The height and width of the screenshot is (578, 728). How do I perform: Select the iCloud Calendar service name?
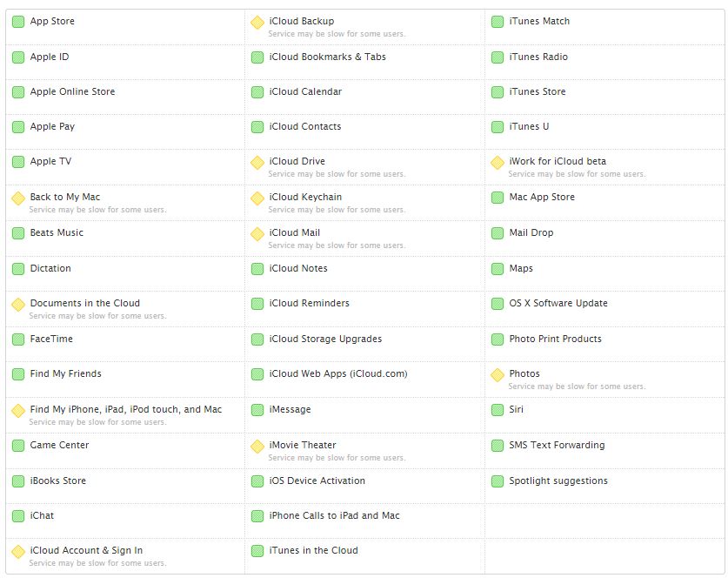(305, 91)
